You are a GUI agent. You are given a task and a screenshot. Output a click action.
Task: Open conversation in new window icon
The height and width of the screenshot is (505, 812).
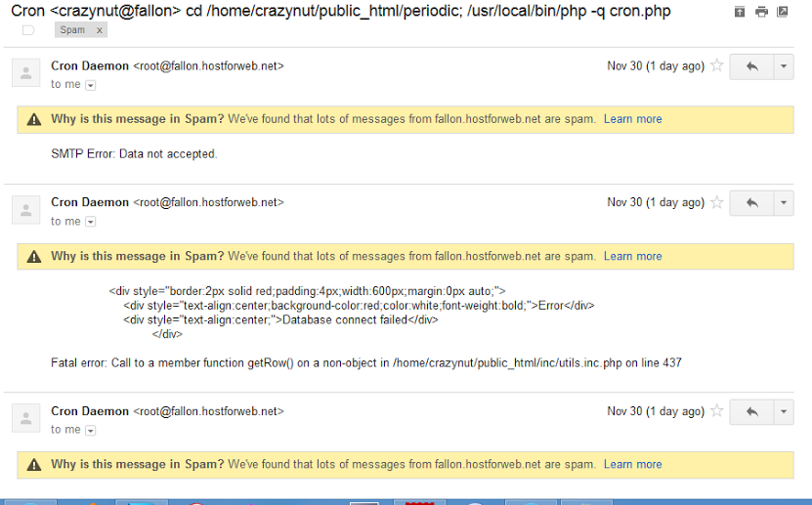[x=783, y=12]
